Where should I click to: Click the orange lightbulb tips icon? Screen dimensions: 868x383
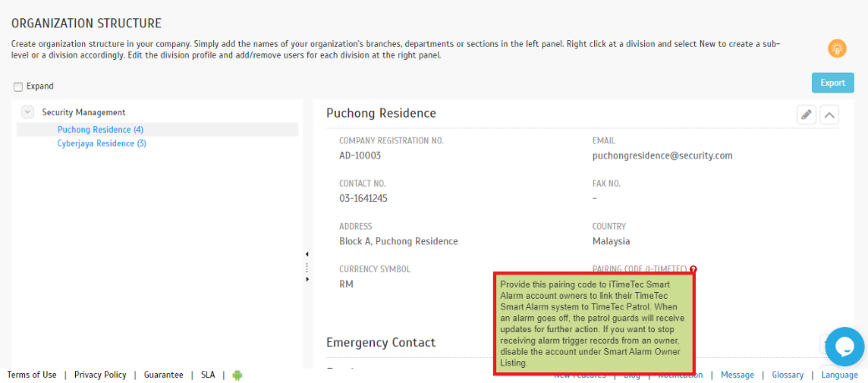[x=837, y=48]
